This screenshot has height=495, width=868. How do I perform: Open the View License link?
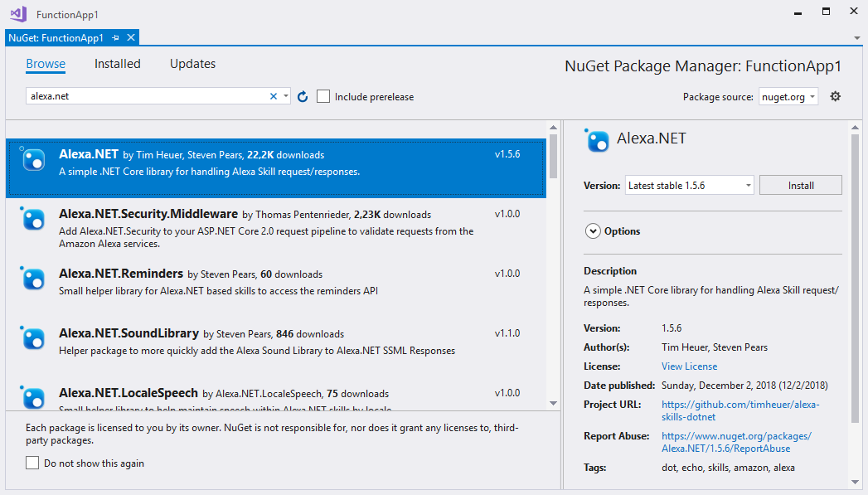coord(689,366)
